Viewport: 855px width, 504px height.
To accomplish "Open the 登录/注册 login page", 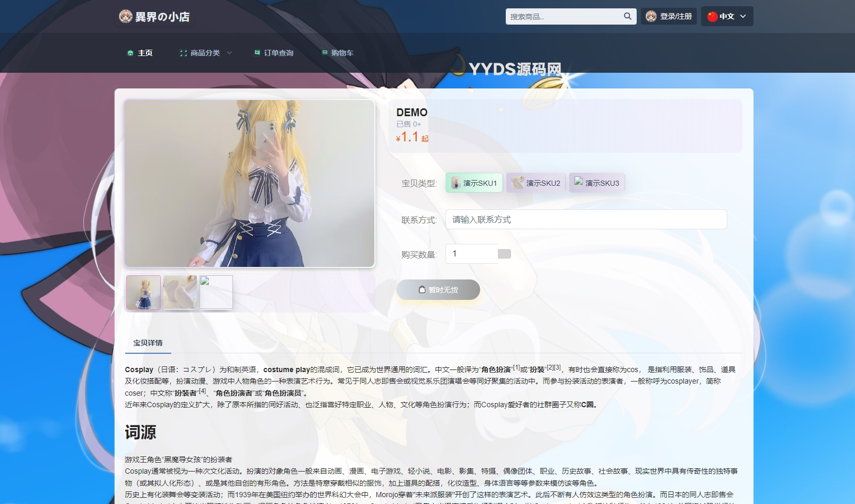I will pos(669,16).
